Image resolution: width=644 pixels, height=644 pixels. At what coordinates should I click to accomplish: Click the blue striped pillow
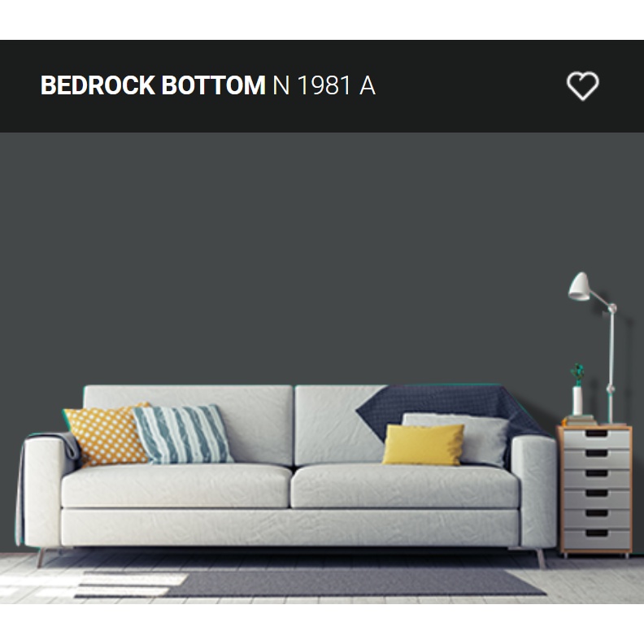(x=182, y=434)
